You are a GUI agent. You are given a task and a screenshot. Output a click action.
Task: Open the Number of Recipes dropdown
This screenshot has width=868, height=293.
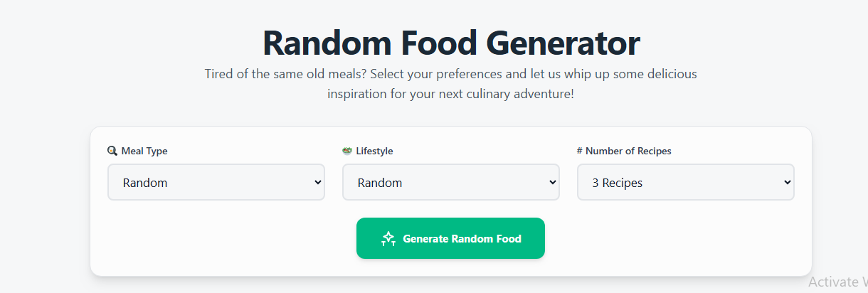point(685,183)
